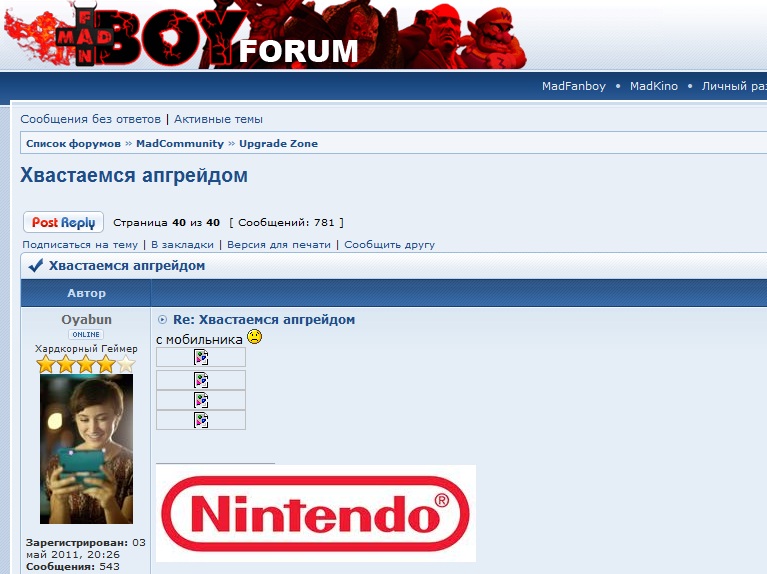767x574 pixels.
Task: Click the fourth broken image placeholder
Action: [x=201, y=420]
